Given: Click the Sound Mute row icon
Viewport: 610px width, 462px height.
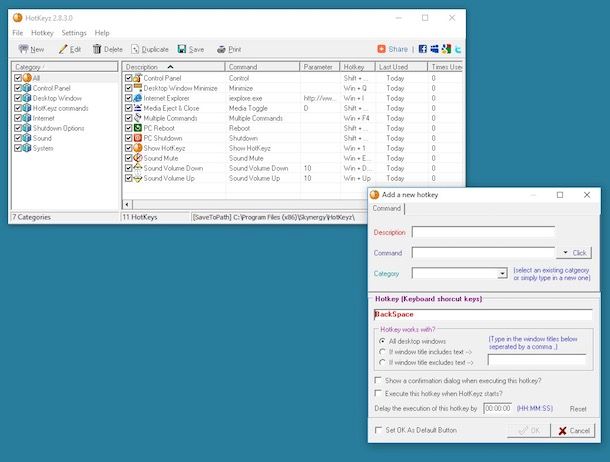Looking at the screenshot, I should (x=138, y=158).
